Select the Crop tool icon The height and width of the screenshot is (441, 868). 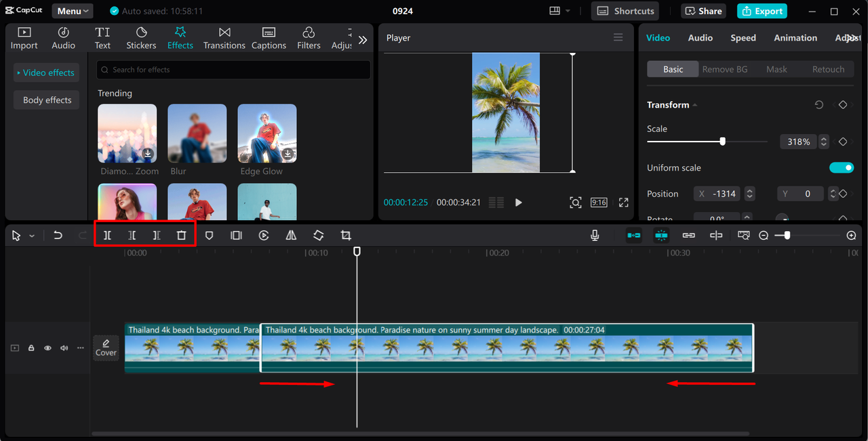346,235
